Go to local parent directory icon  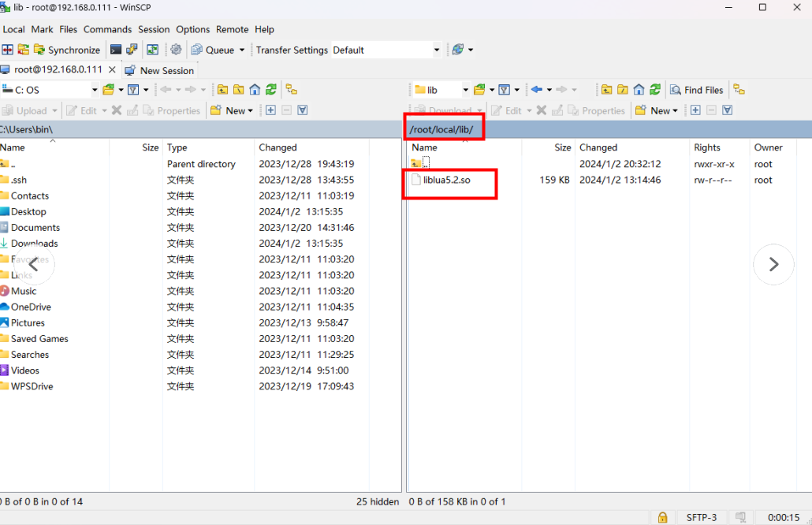(x=223, y=90)
